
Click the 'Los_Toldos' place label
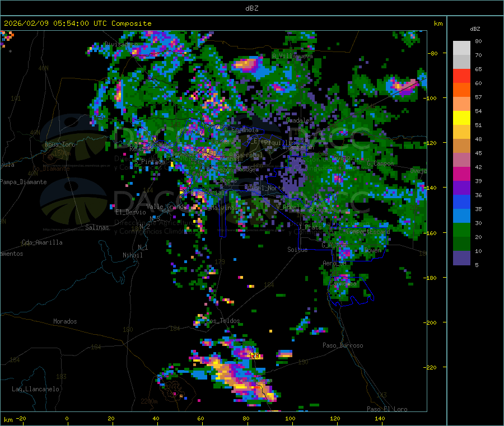pos(223,321)
